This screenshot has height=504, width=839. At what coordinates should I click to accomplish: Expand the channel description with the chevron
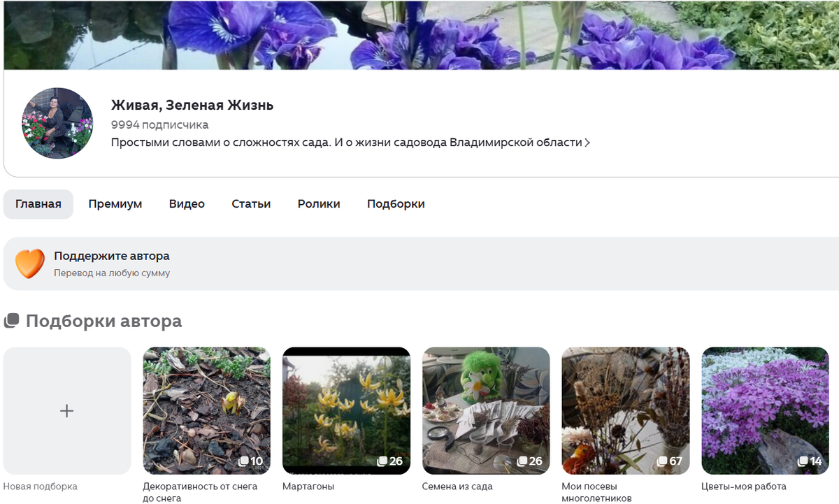pyautogui.click(x=587, y=143)
